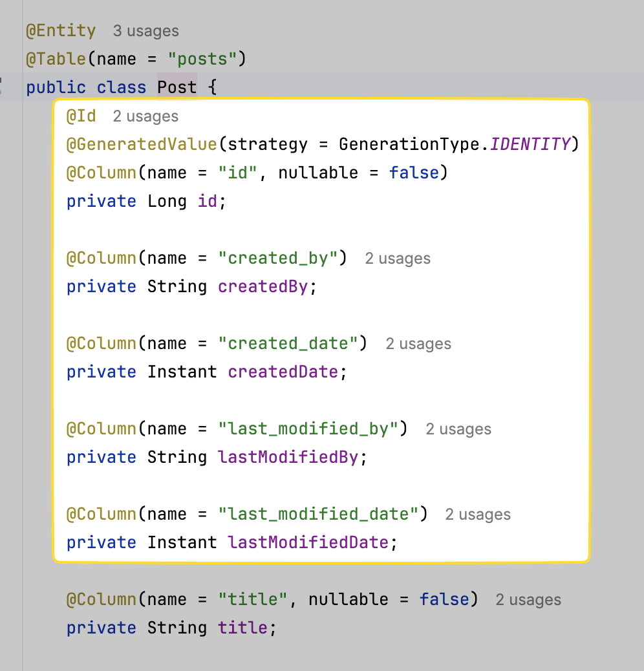Screen dimensions: 644x671
Task: Click the gutter icon beside class Post
Action: [x=1, y=87]
